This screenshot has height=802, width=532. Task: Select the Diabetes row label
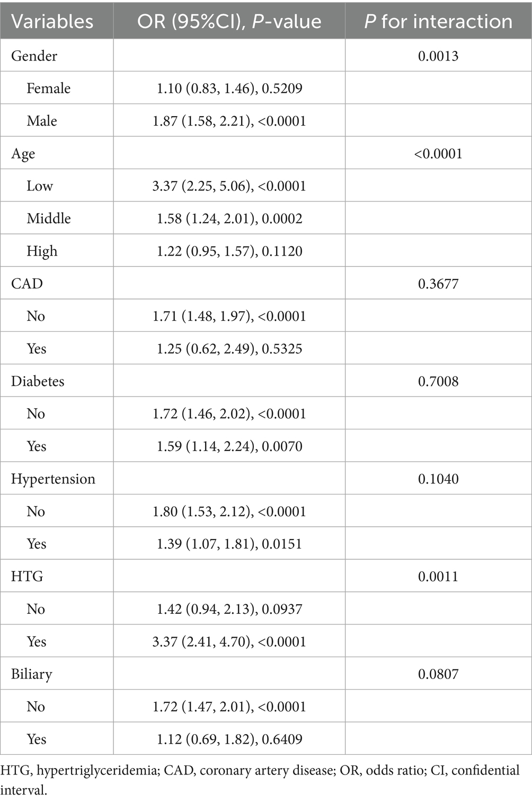(38, 381)
